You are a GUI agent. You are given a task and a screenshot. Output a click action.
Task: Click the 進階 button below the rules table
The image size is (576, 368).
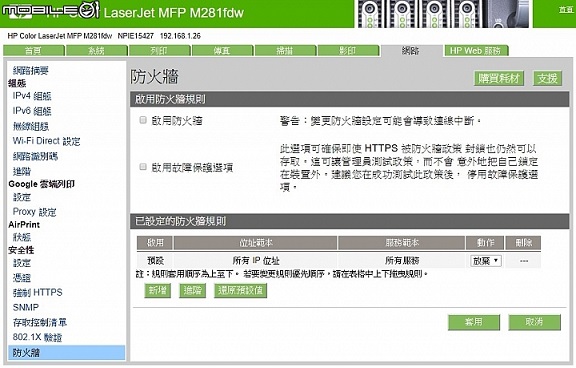[192, 291]
